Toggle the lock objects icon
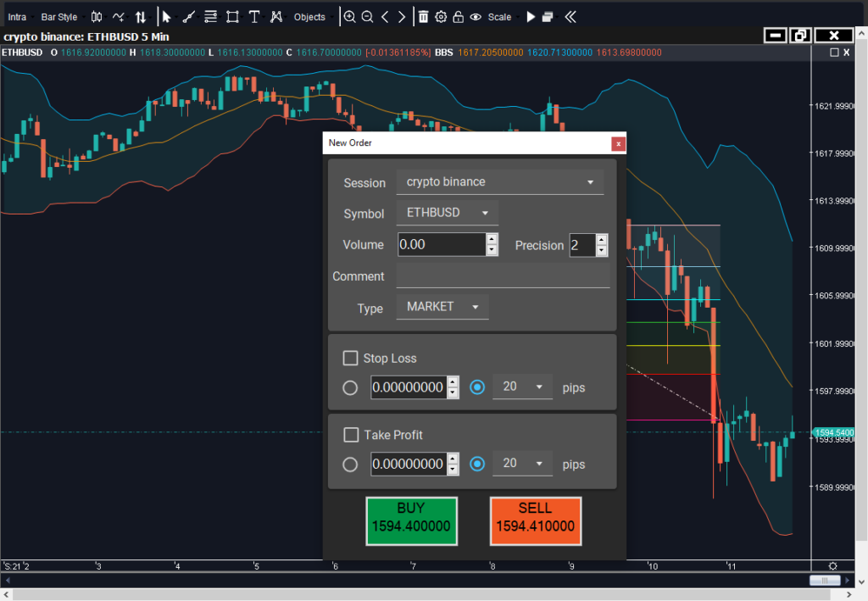 coord(458,17)
